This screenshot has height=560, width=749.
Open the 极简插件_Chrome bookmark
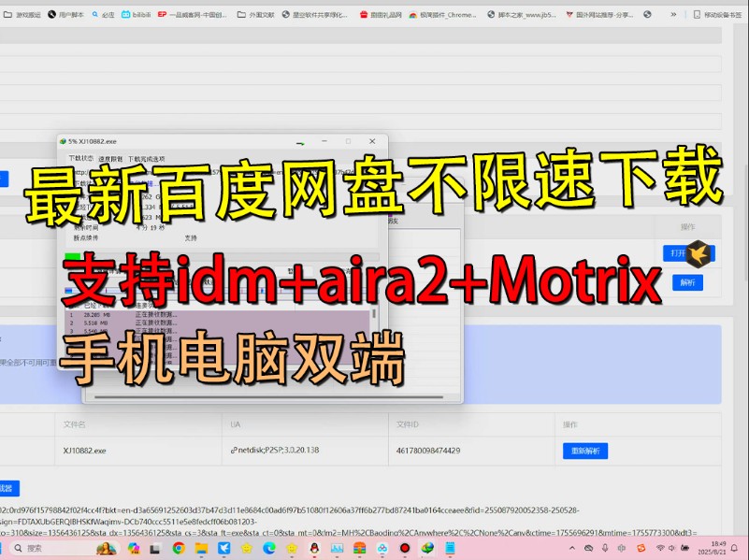click(443, 15)
